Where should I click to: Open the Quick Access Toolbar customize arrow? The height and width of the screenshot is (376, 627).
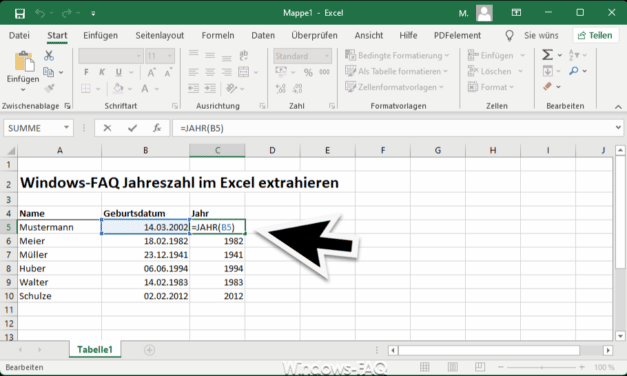93,14
